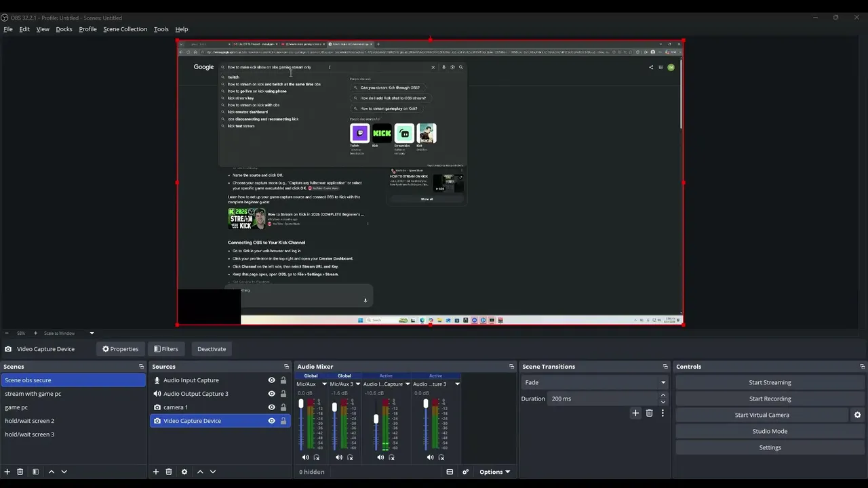Open the Audio Mixer Options dropdown
Viewport: 868px width, 488px height.
[x=495, y=472]
